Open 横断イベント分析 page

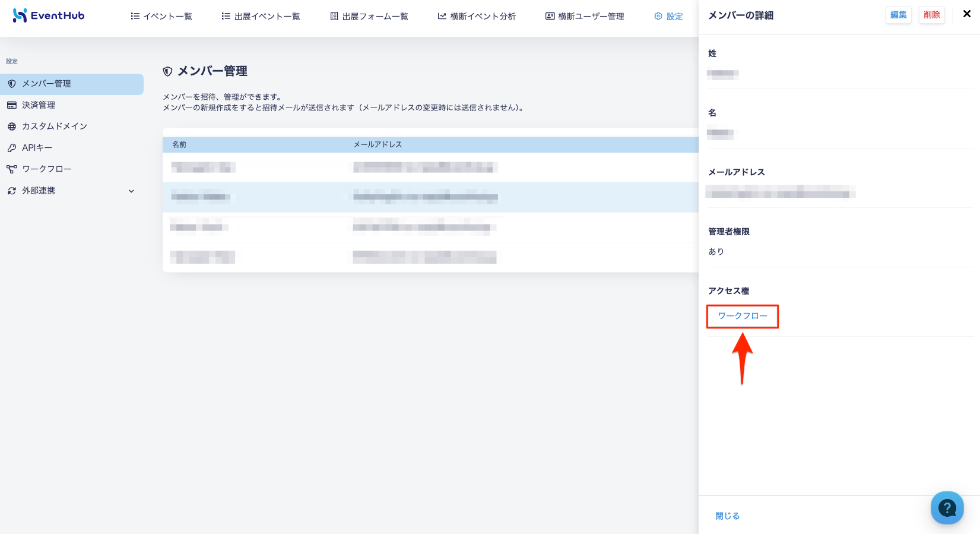(477, 16)
